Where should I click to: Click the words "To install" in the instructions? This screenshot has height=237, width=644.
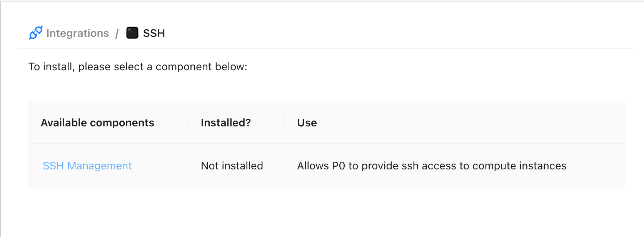tap(51, 67)
